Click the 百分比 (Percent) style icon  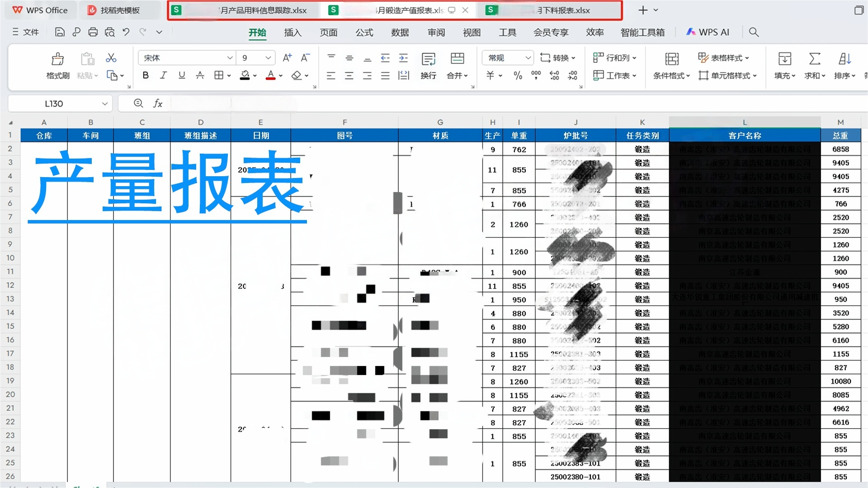[x=518, y=76]
